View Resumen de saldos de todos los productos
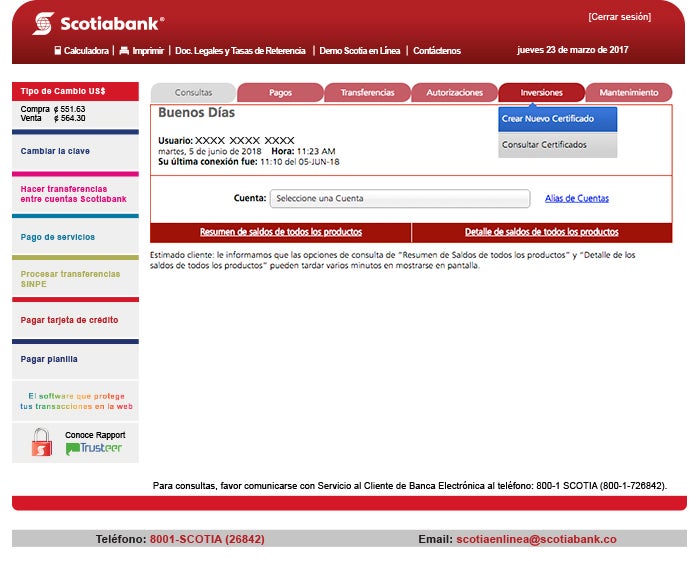700x561 pixels. [x=281, y=232]
